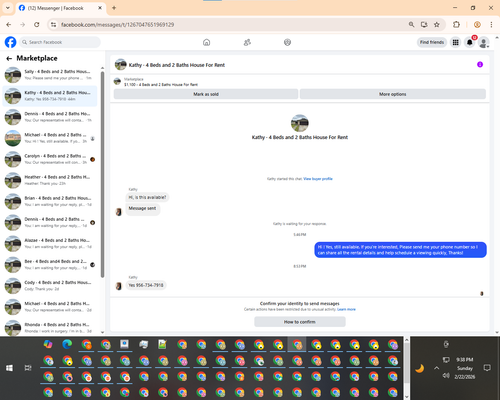Click Kathy's message 'Yes 956-734-7918'
500x400 pixels.
146,285
